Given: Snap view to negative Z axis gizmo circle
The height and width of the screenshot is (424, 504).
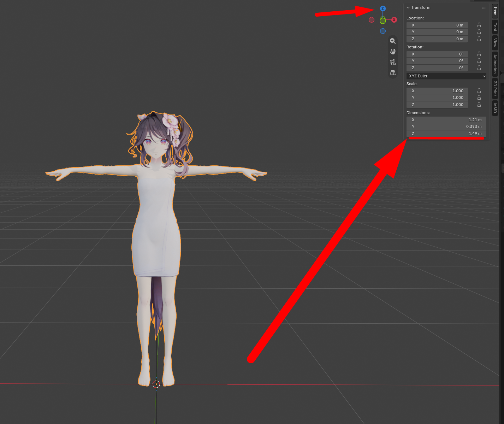Looking at the screenshot, I should click(383, 31).
